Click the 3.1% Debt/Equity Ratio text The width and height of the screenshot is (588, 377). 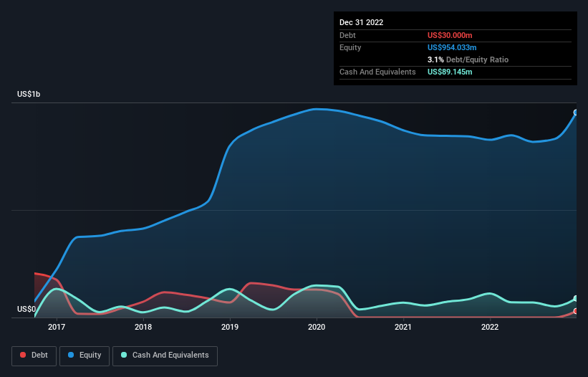(468, 59)
